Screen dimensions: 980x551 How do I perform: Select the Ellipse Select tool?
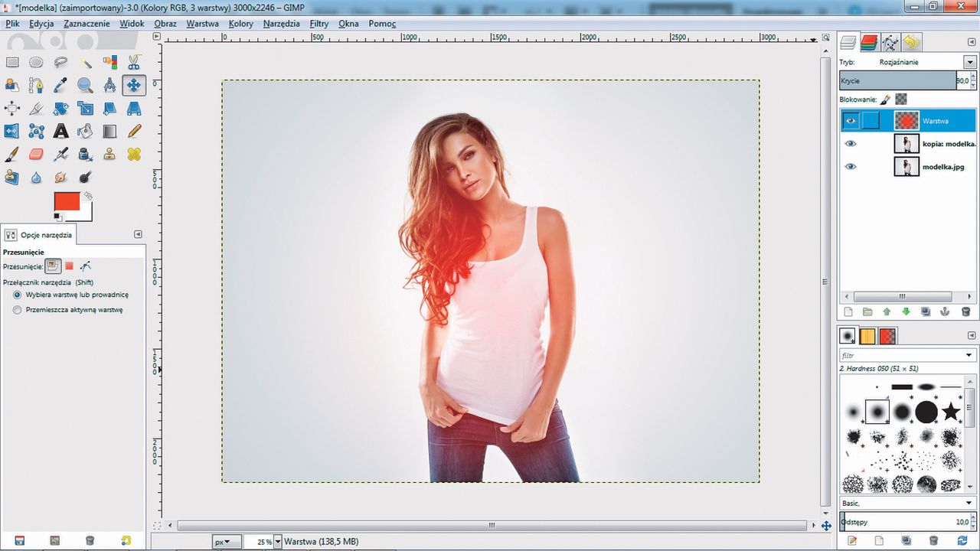point(36,63)
